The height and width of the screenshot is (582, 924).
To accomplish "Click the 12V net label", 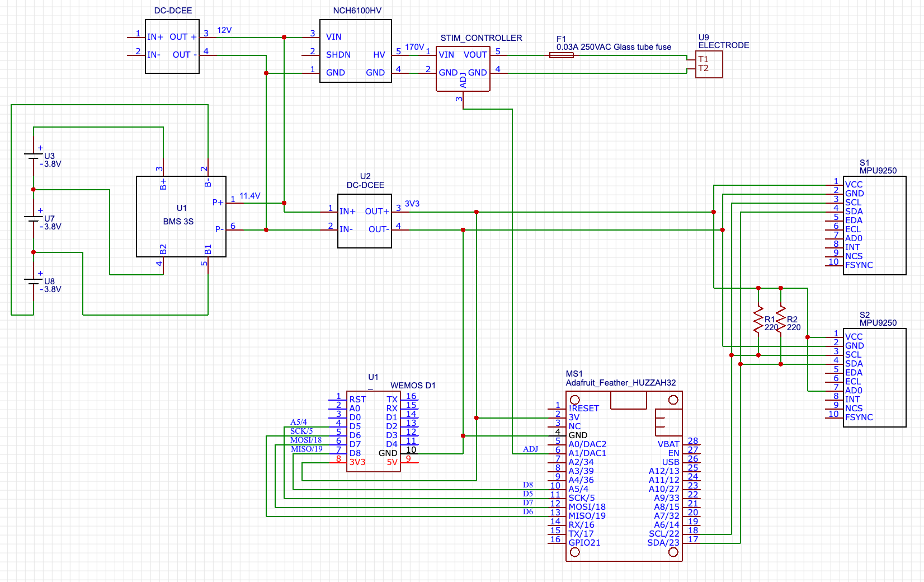I will click(x=224, y=30).
